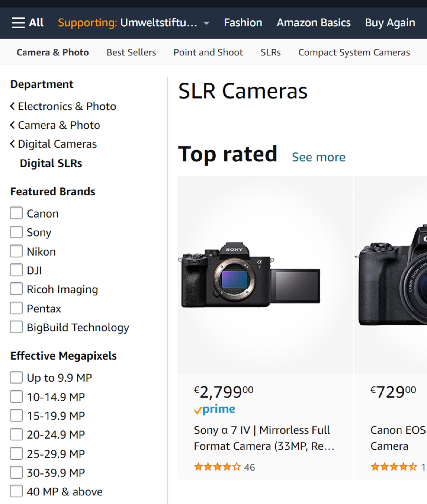The width and height of the screenshot is (427, 504).
Task: Check the 20-24.9 MP checkbox
Action: 16,434
